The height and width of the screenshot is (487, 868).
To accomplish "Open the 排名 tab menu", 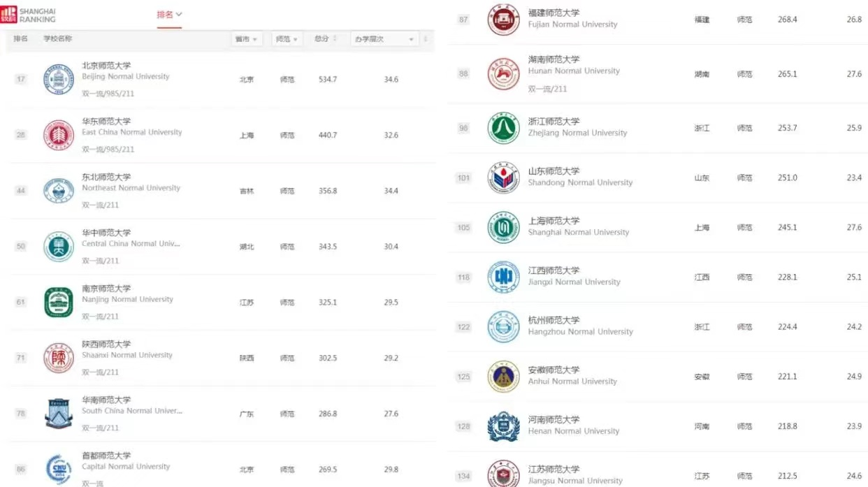I will (x=169, y=15).
